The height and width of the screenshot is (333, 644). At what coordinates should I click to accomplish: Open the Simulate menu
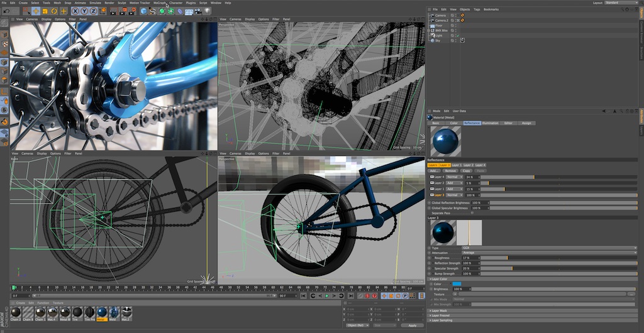point(95,3)
